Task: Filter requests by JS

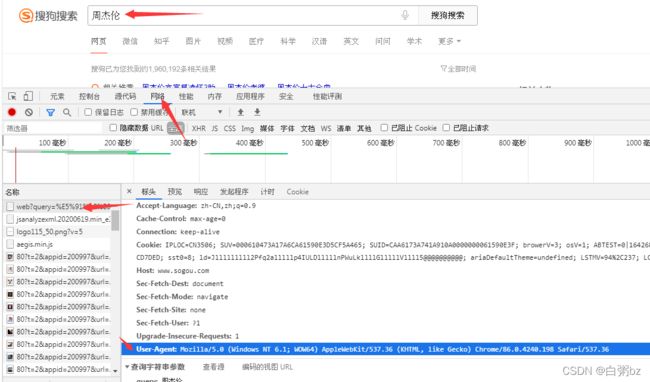Action: click(x=215, y=128)
